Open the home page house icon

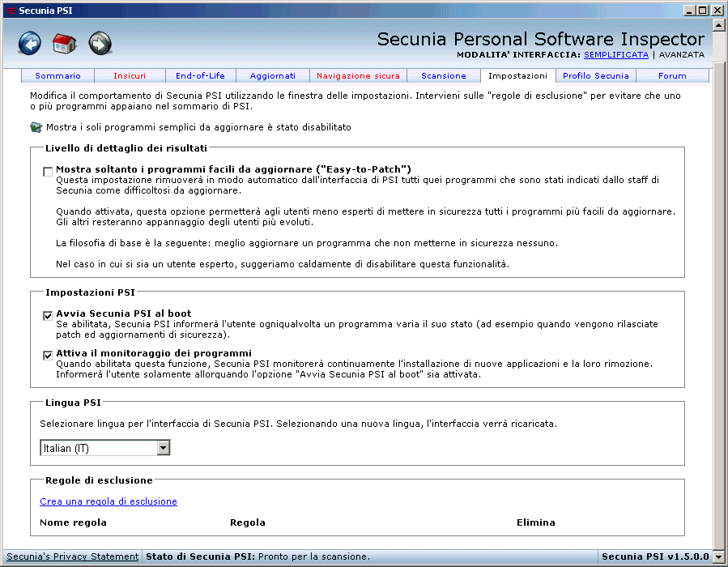(x=65, y=44)
